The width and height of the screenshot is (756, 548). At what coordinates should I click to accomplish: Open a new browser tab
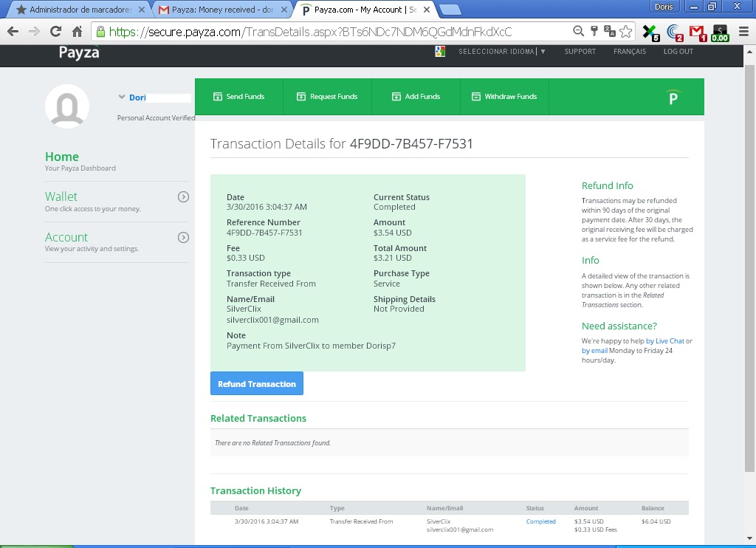tap(450, 10)
